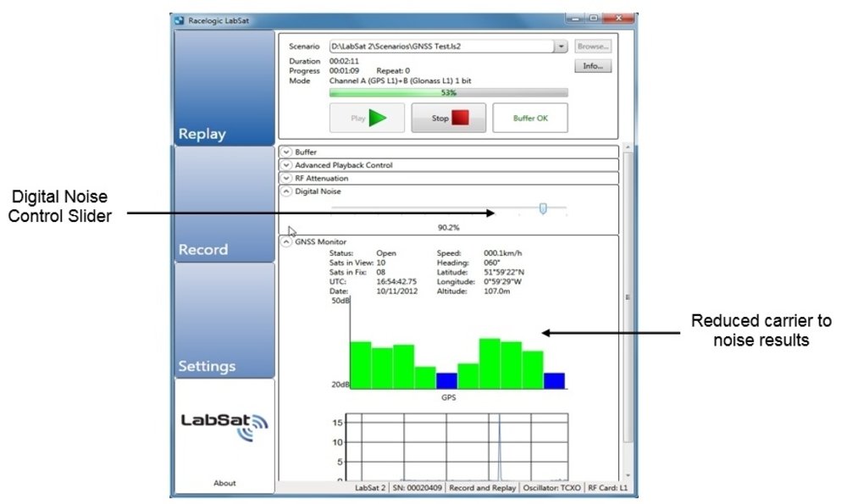Click the vertical scrollbar on right side
The image size is (847, 504).
click(627, 296)
